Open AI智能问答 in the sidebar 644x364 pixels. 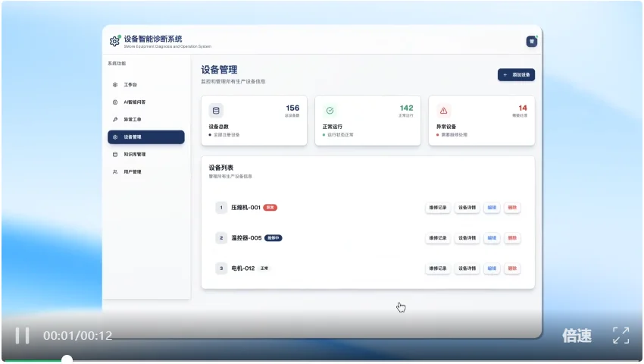coord(145,102)
